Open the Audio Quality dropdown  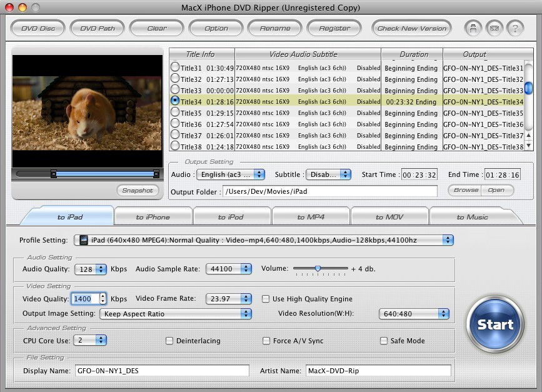click(91, 269)
